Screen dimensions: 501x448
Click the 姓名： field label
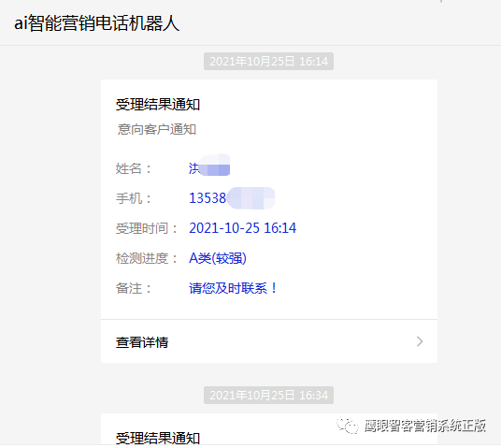(x=134, y=168)
